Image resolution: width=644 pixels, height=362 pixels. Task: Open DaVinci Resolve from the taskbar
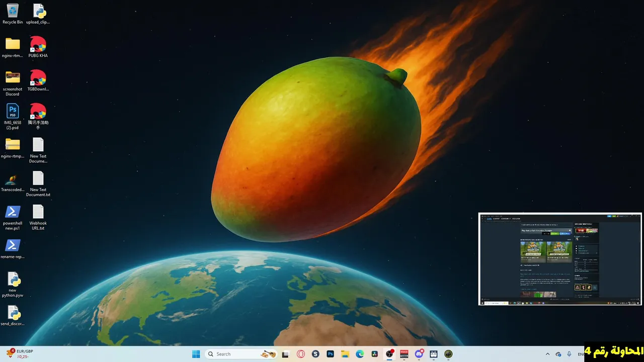pos(374,354)
